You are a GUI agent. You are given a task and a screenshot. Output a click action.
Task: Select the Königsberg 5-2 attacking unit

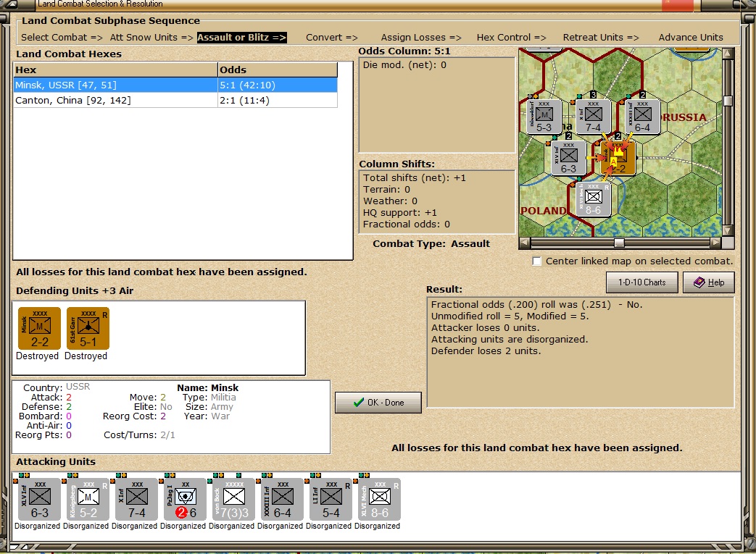88,499
